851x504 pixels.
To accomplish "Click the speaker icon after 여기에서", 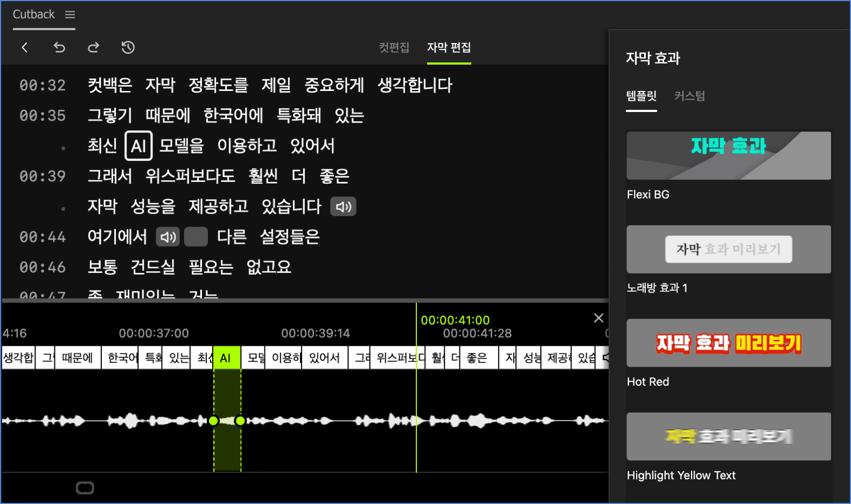I will (x=168, y=237).
